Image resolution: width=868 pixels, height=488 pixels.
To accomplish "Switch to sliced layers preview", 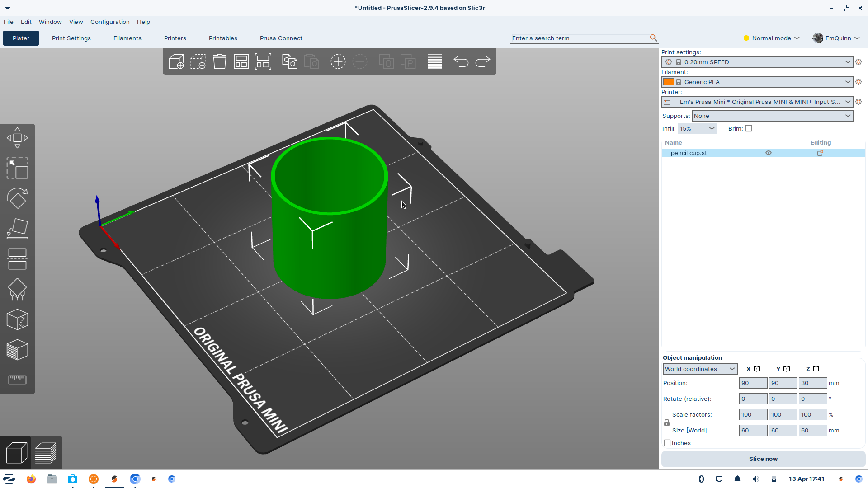I will [x=46, y=453].
